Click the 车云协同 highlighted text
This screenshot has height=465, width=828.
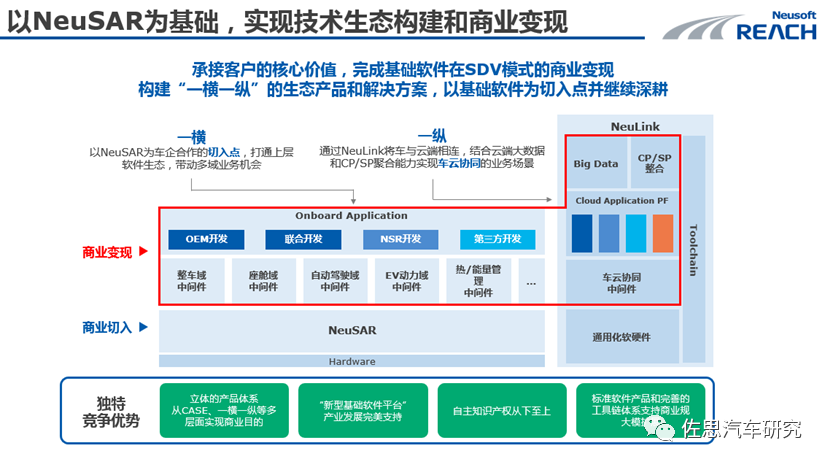click(x=459, y=163)
